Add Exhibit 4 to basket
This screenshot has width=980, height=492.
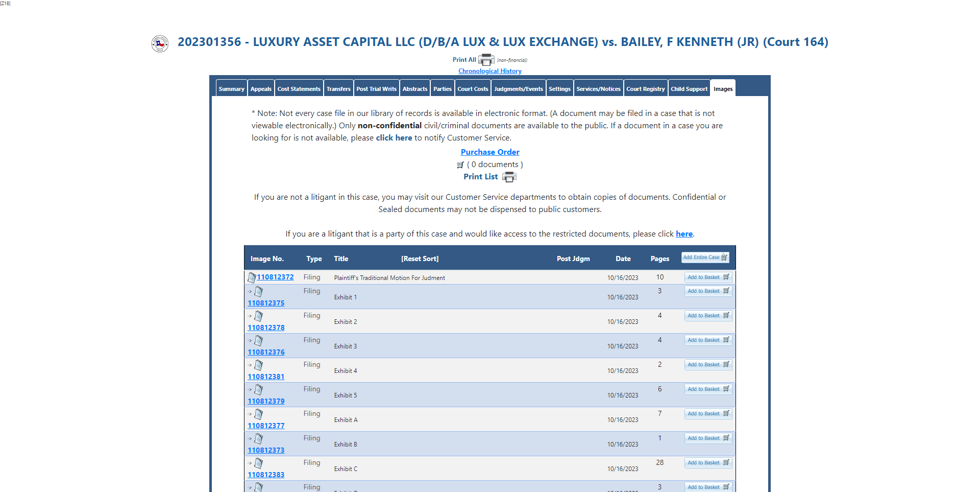coord(708,365)
